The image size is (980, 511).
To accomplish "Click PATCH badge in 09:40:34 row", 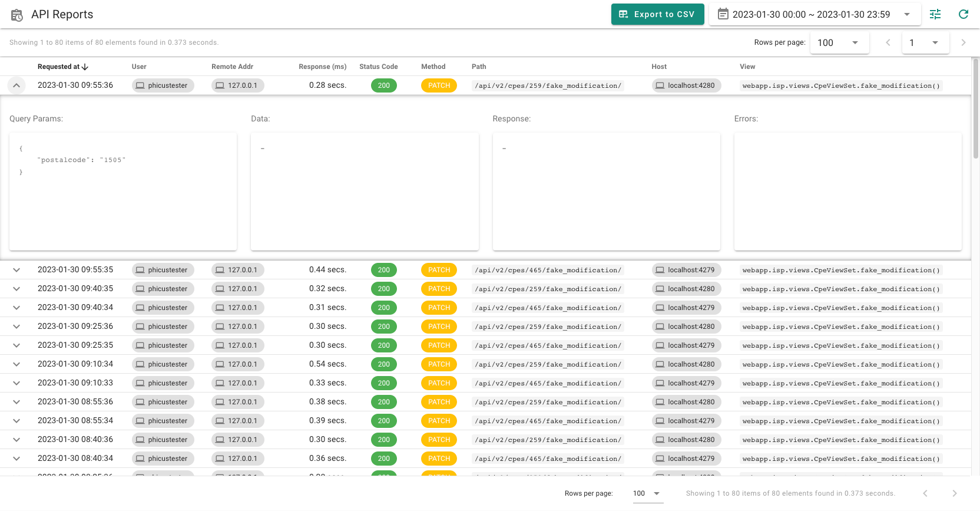I will (x=439, y=308).
